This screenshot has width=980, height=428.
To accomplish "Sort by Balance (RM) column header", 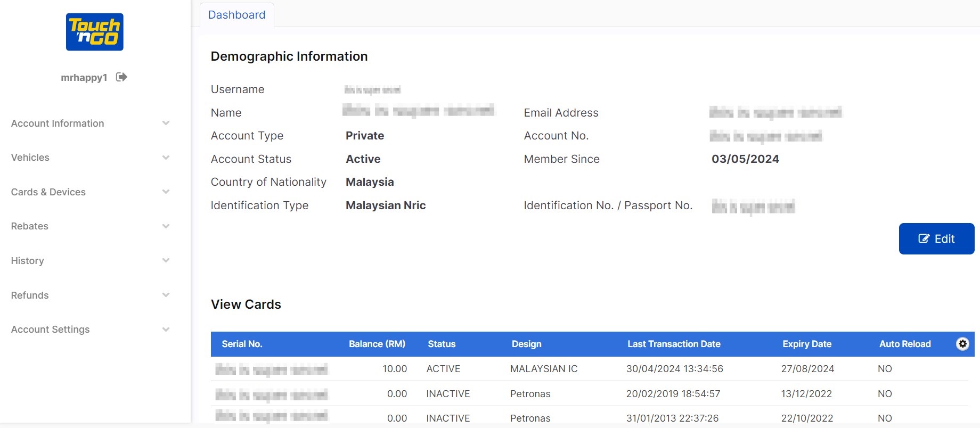I will coord(377,344).
